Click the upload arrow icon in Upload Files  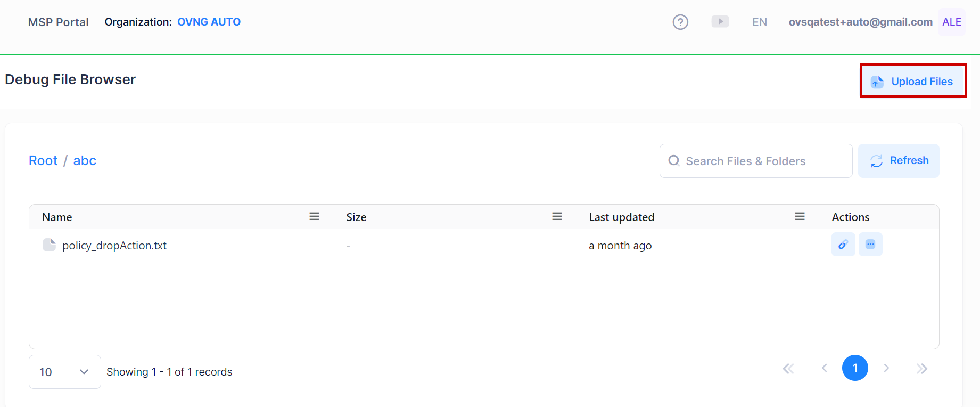[876, 82]
